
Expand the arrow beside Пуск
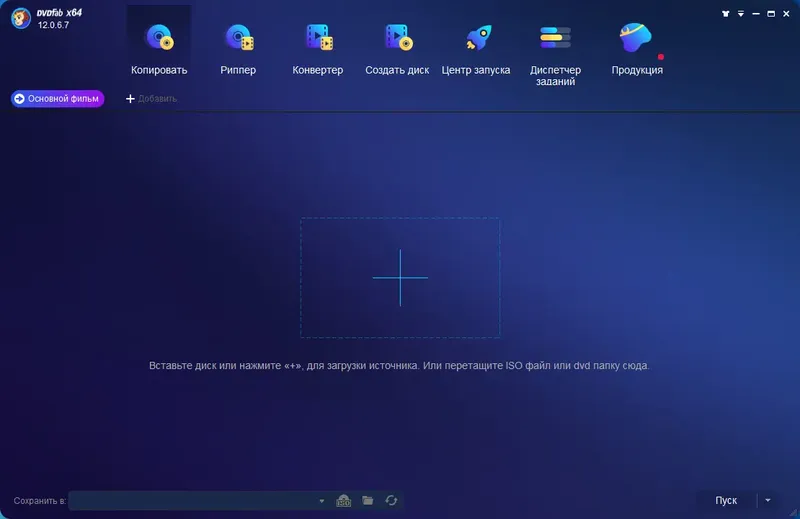coord(768,501)
